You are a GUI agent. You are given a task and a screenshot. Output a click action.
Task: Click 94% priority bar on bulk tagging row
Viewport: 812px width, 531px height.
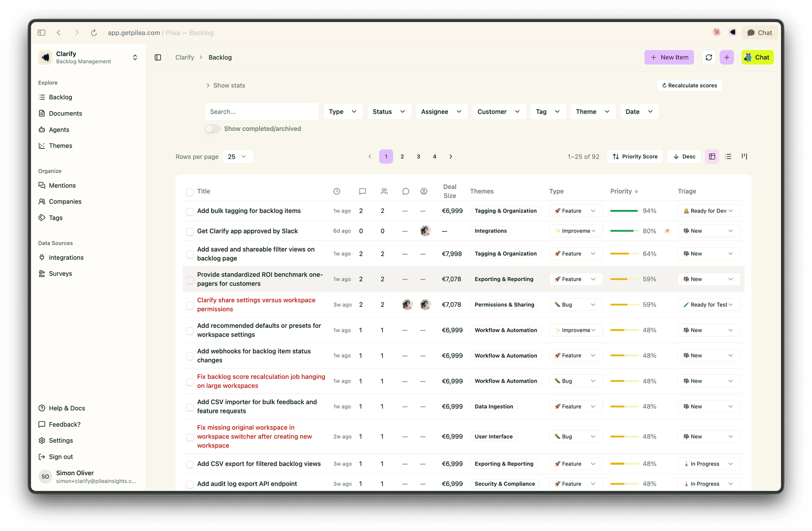(624, 211)
